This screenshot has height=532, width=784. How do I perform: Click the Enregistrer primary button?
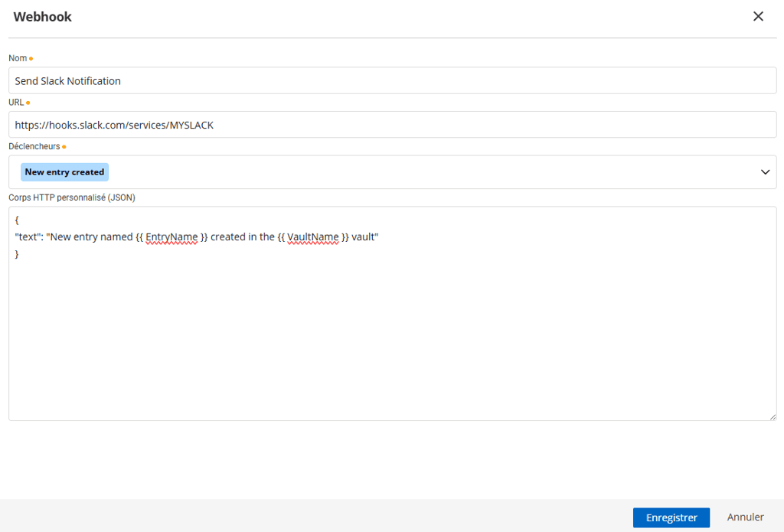tap(671, 517)
